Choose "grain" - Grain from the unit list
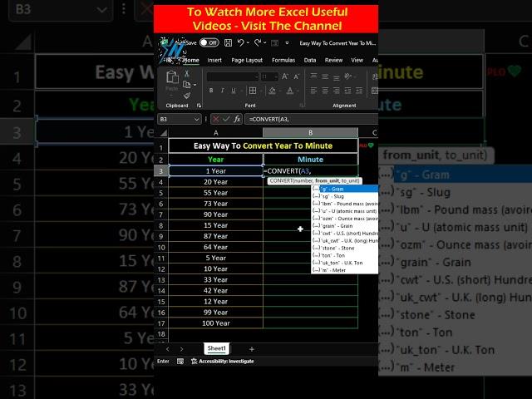 [345, 226]
